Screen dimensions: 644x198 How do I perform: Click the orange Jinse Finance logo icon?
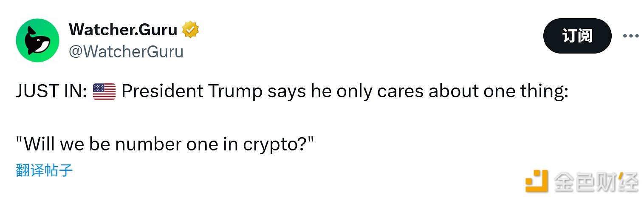click(x=537, y=181)
